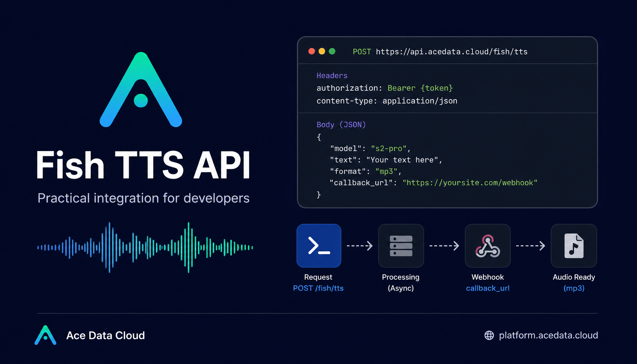637x364 pixels.
Task: Click the server stack Processing icon
Action: point(401,246)
